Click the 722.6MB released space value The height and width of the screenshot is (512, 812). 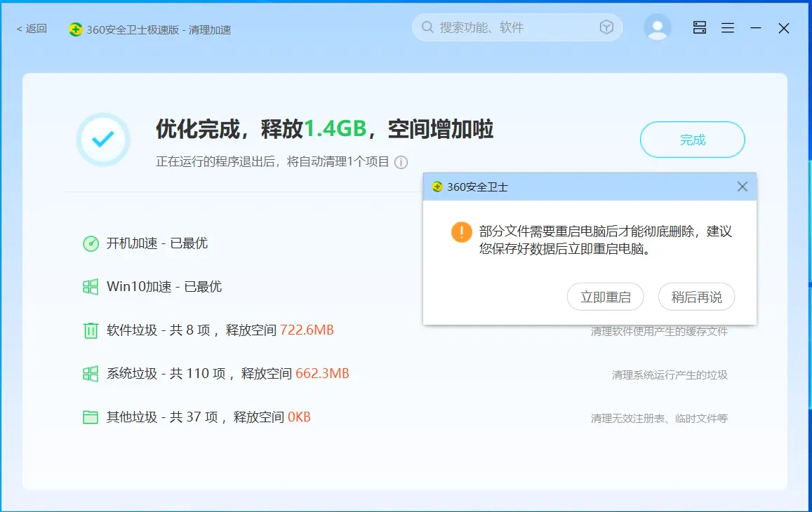307,330
